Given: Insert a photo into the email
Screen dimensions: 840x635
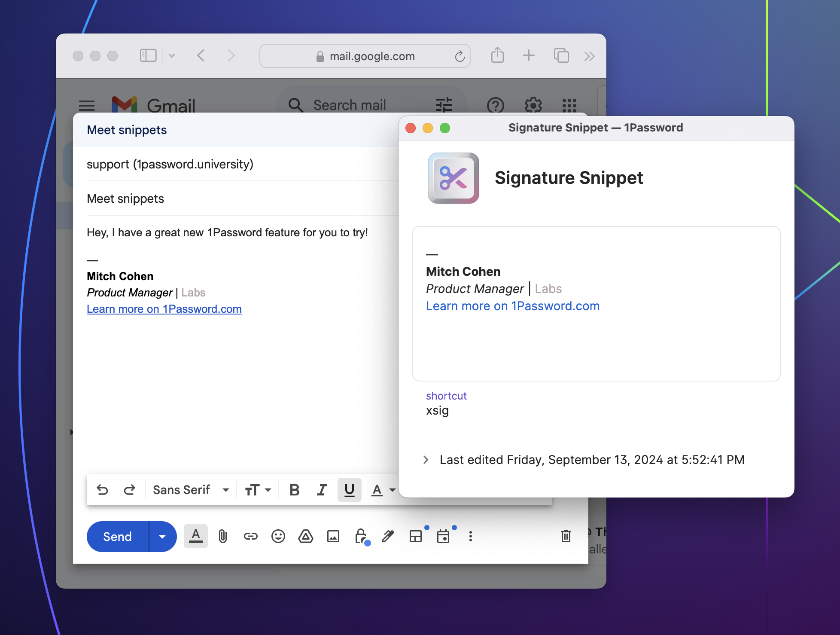Looking at the screenshot, I should (333, 536).
